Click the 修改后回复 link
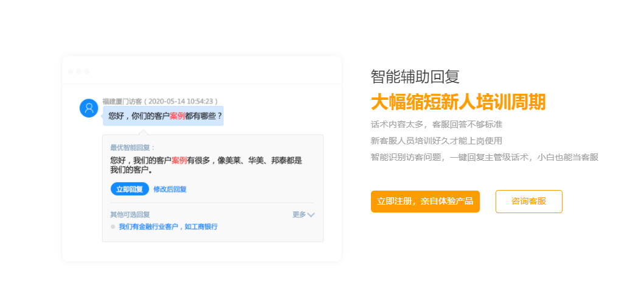 [170, 189]
